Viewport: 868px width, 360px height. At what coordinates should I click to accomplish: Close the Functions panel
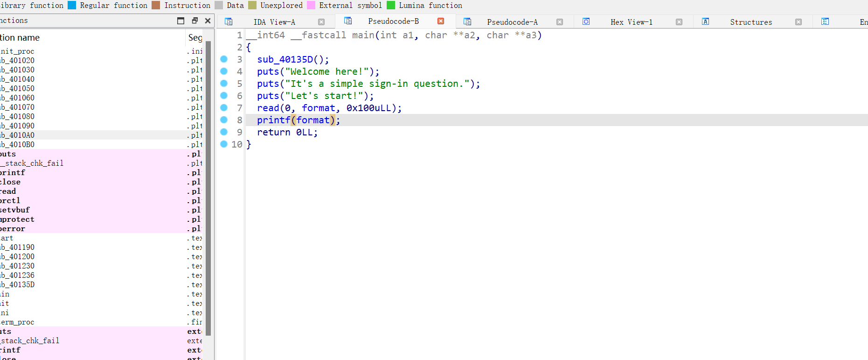[208, 21]
